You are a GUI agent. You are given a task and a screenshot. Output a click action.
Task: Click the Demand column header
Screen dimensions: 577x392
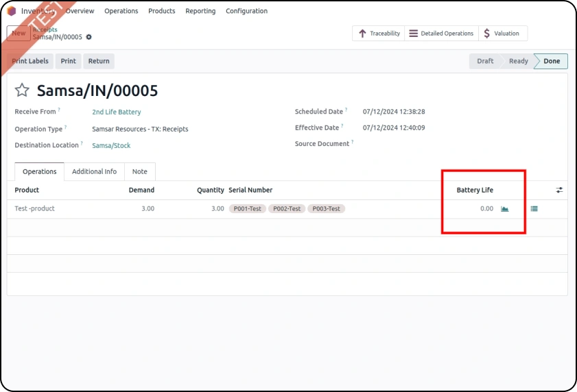pos(141,190)
